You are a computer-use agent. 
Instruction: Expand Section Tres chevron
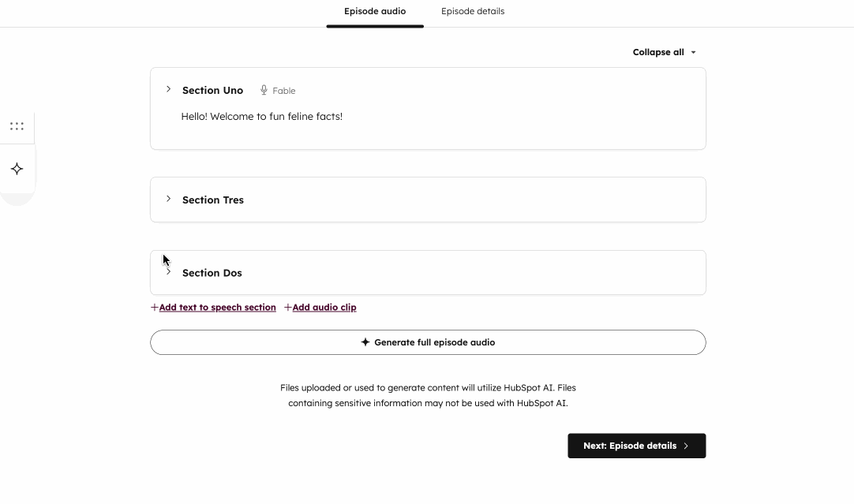point(168,199)
